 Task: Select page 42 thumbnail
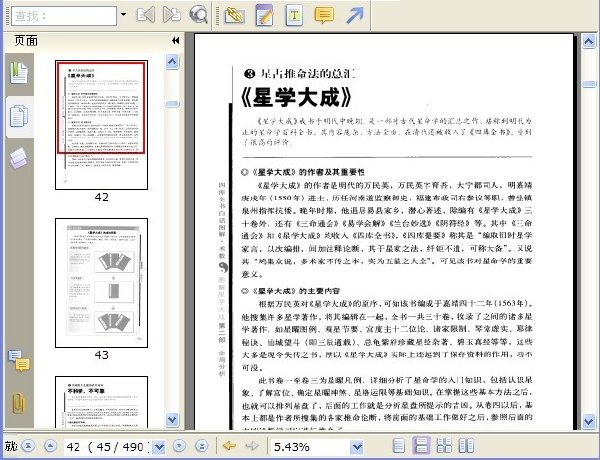[101, 125]
